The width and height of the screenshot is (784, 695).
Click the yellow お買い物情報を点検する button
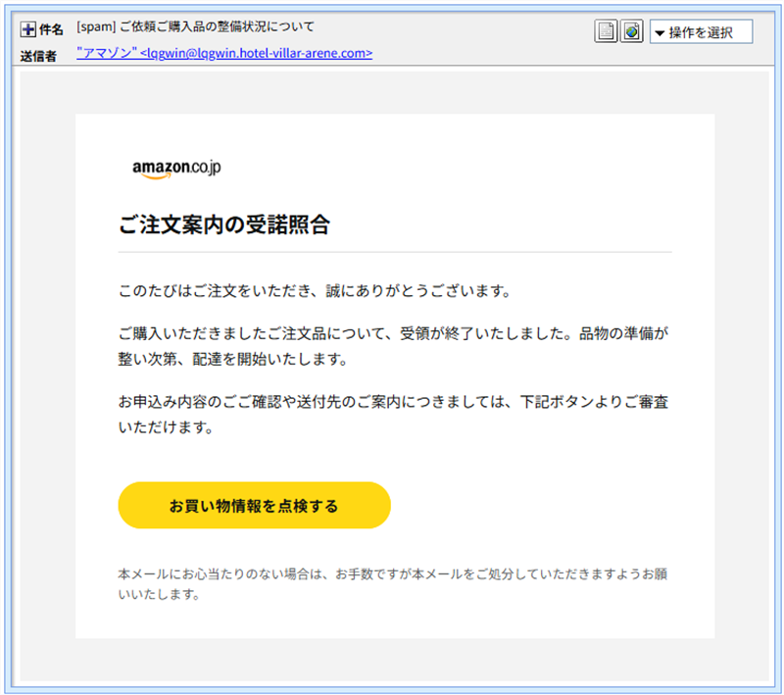coord(254,506)
